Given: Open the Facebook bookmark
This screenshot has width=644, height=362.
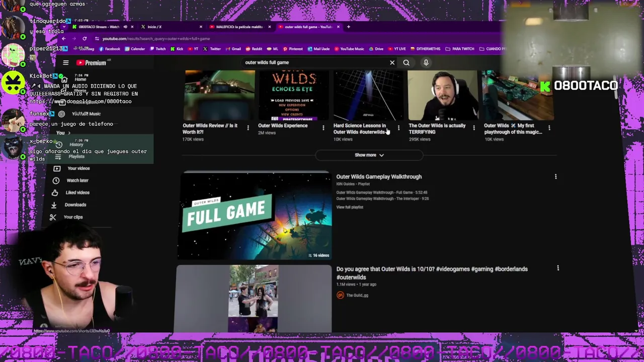Looking at the screenshot, I should [x=110, y=49].
